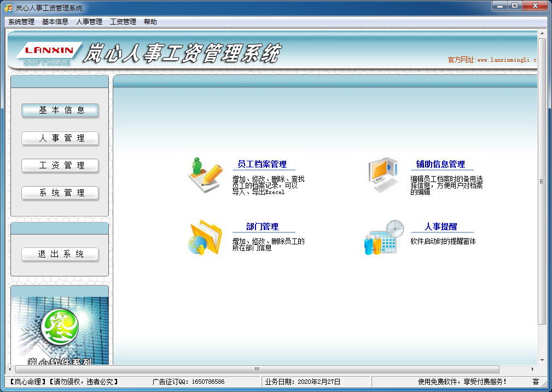The image size is (552, 392).
Task: Click the green 岚心 logo thumbnail
Action: (60, 326)
